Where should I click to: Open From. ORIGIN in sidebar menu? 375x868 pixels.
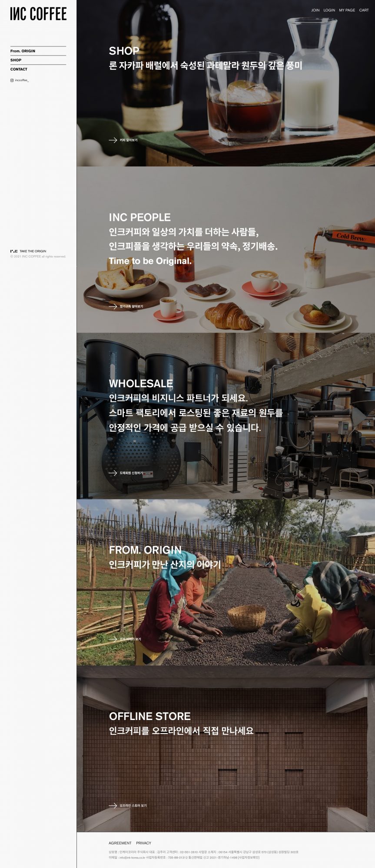coord(23,51)
